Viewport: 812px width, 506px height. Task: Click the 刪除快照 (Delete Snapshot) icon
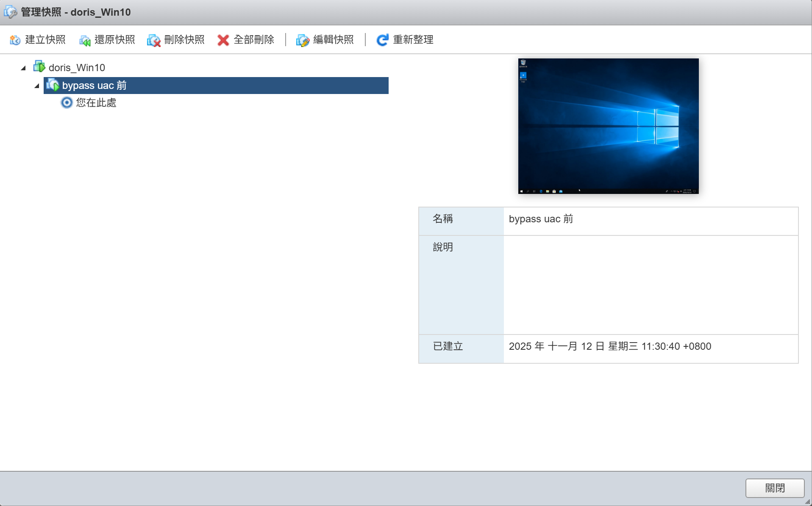[153, 40]
